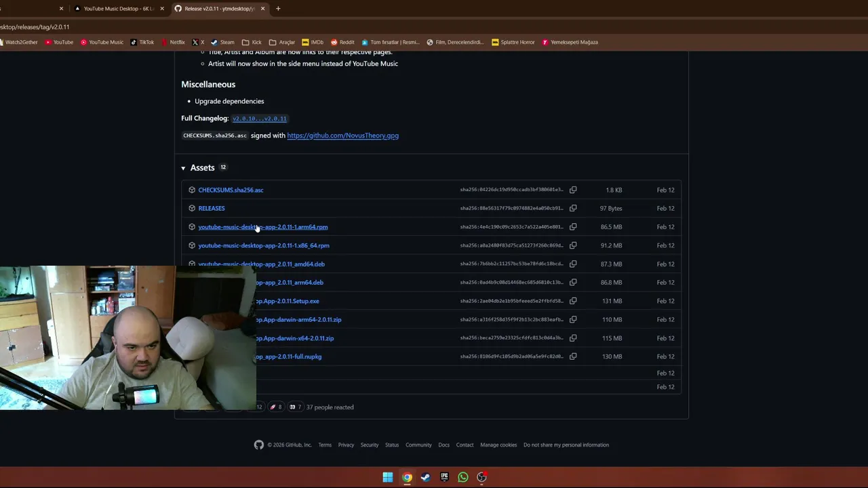Open Watch2Gether bookmark
This screenshot has width=868, height=488.
pyautogui.click(x=18, y=42)
